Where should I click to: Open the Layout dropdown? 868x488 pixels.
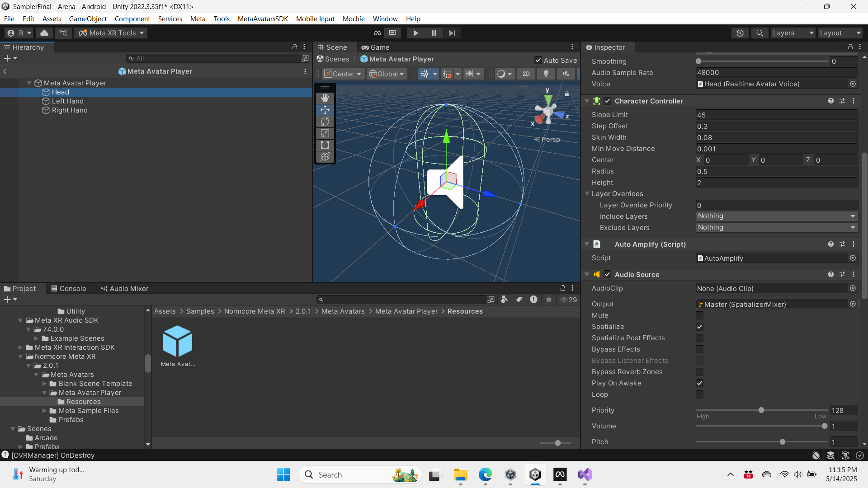[840, 33]
